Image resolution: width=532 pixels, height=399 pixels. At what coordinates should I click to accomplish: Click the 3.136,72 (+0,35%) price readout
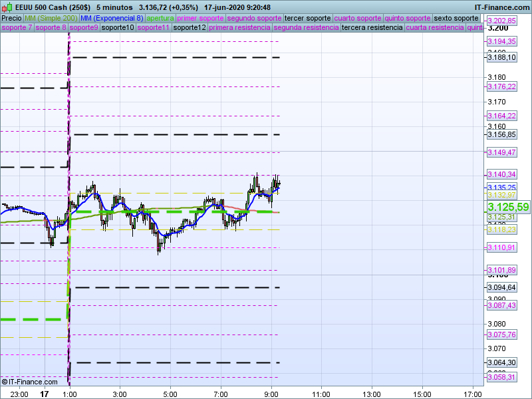[x=169, y=7]
